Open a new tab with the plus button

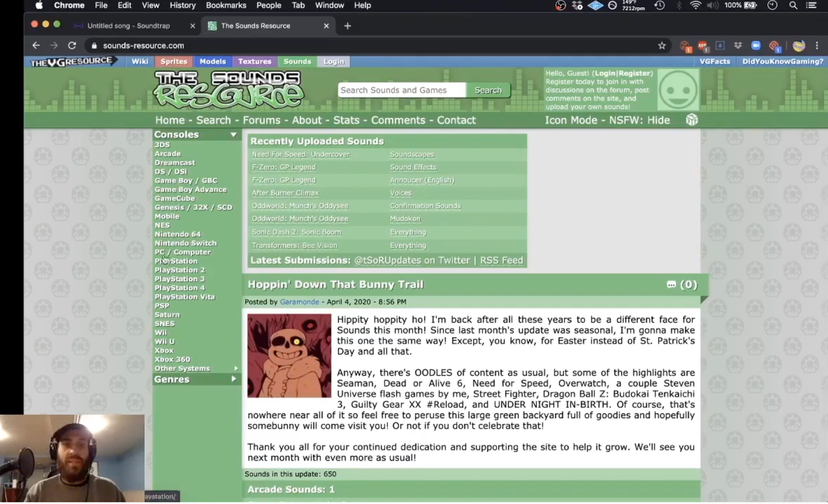pos(347,25)
